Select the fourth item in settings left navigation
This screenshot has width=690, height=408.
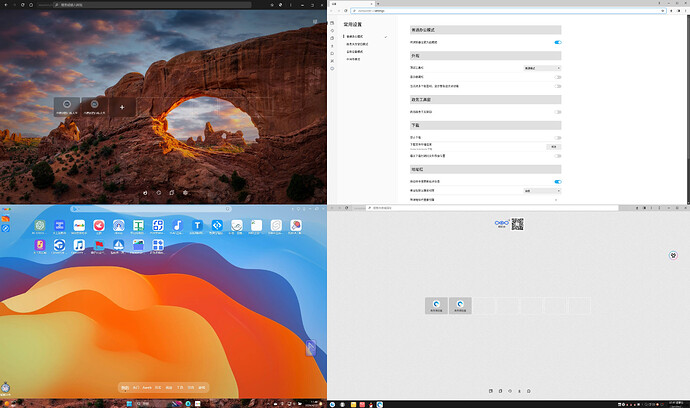353,59
